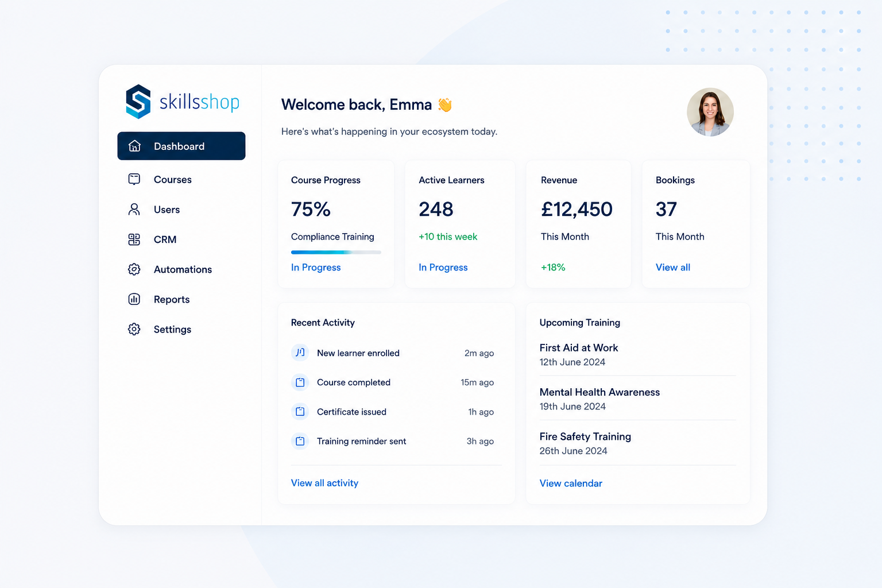Click the Reports chart icon
882x588 pixels.
(134, 299)
